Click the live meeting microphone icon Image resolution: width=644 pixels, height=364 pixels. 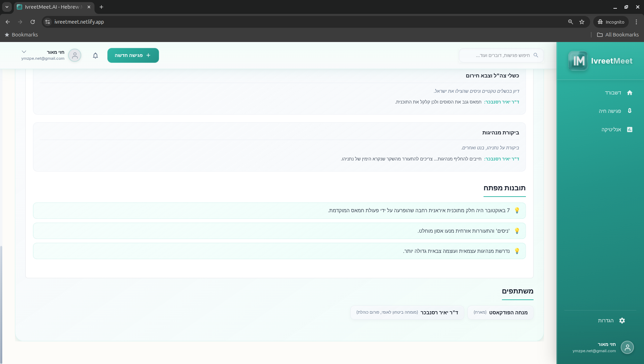(x=629, y=111)
